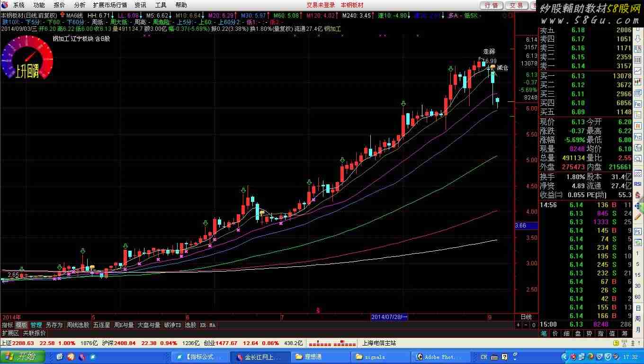Image resolution: width=644 pixels, height=364 pixels.
Task: Switch to daily period 日
Action: click(x=638, y=308)
